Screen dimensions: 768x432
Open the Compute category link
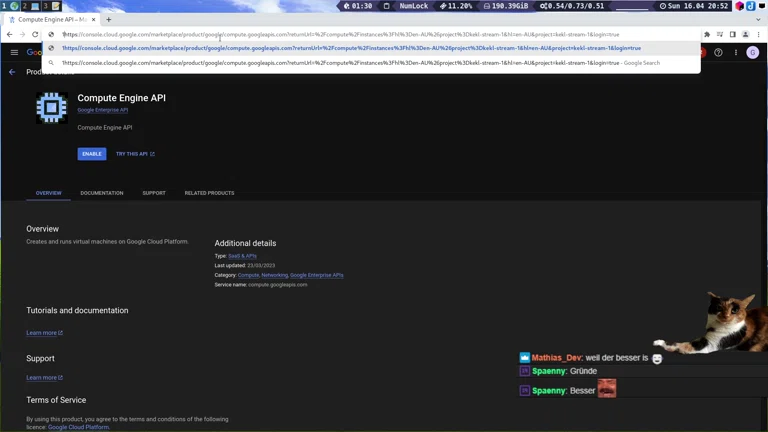coord(248,275)
